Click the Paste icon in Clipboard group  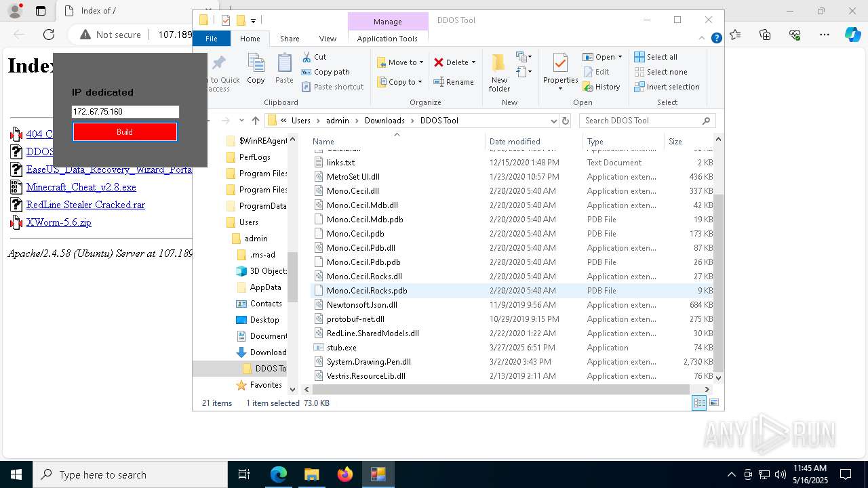tap(284, 69)
